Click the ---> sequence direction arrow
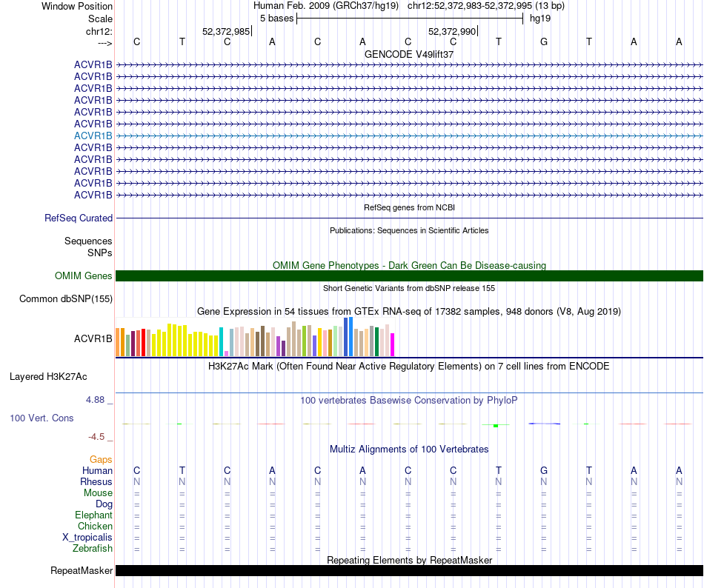Screen dimensions: 704x588 pyautogui.click(x=104, y=43)
